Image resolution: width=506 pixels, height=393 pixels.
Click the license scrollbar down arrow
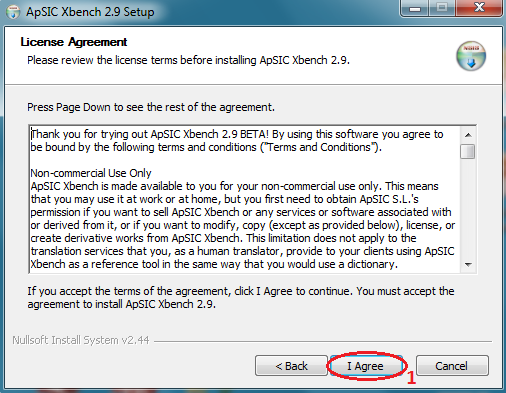(x=468, y=265)
